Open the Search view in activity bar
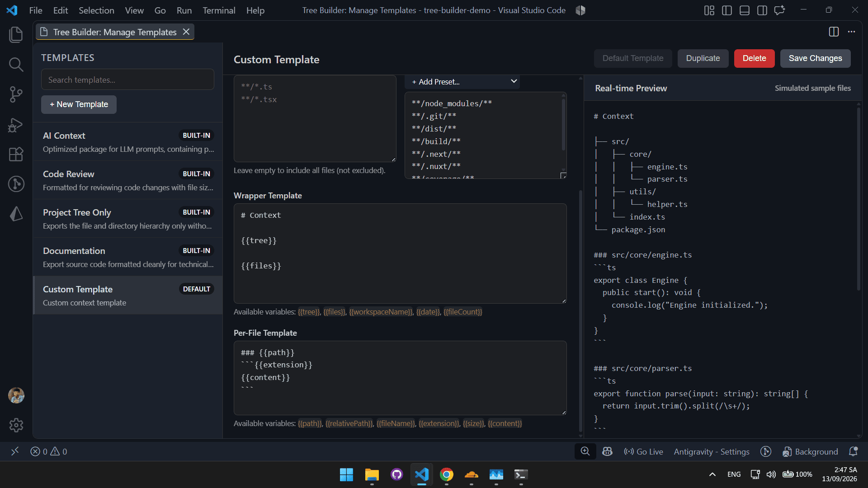Screen dimensions: 868x488 16,65
